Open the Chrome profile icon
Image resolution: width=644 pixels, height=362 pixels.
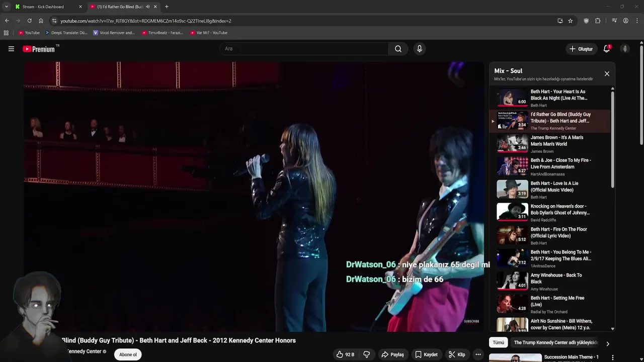[625, 21]
